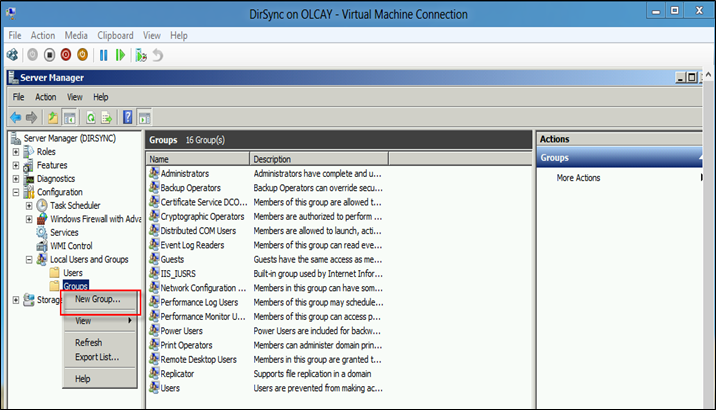Select Export List... in context menu
716x410 pixels.
click(99, 357)
